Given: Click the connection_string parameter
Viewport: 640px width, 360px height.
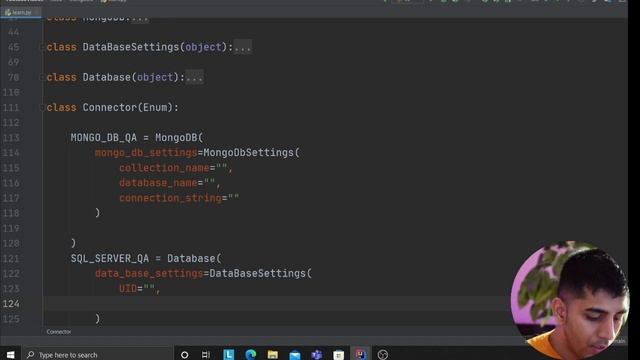Looking at the screenshot, I should click(170, 198).
